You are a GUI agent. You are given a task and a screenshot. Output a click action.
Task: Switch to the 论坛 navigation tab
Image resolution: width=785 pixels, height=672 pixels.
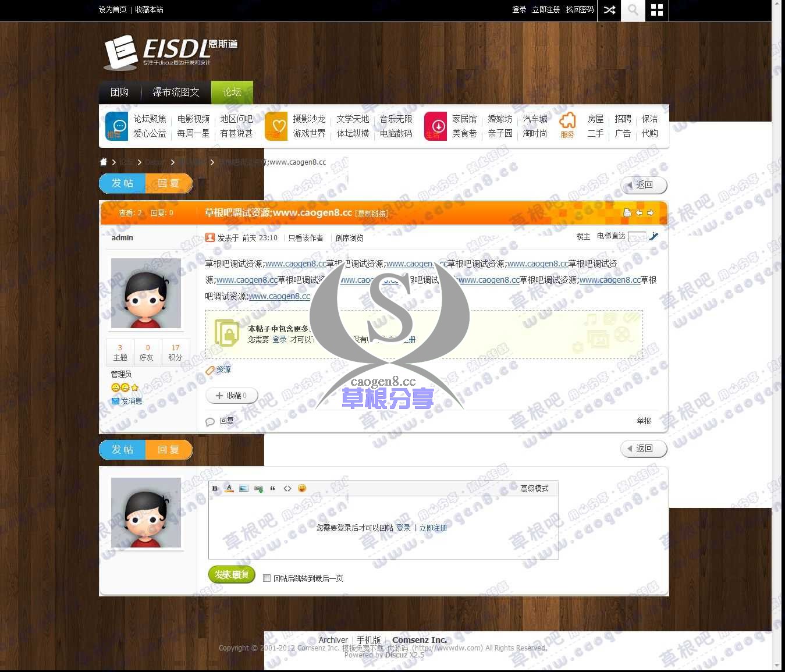(232, 92)
